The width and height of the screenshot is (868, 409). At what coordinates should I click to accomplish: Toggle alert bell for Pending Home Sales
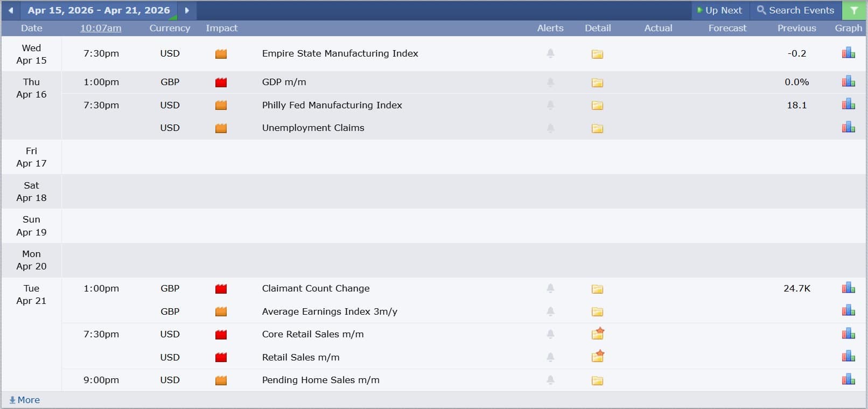coord(550,380)
